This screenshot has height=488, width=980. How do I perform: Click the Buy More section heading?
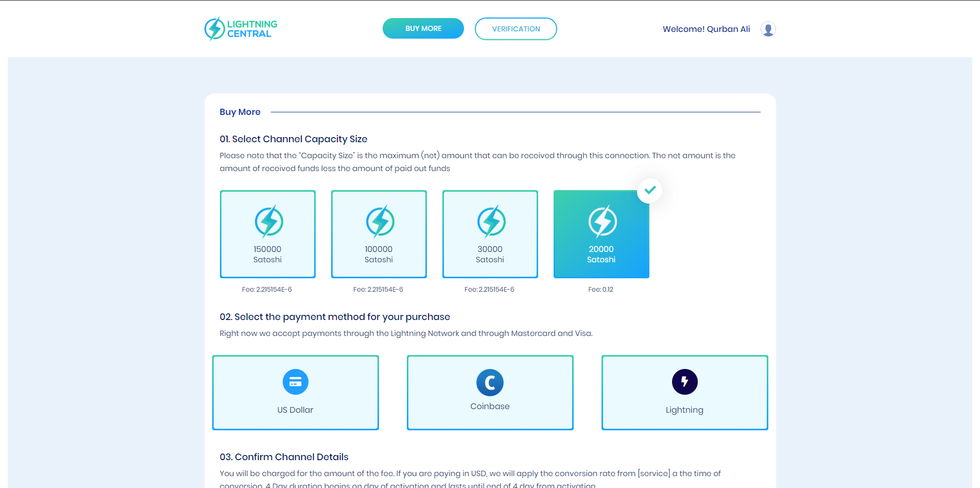tap(240, 112)
